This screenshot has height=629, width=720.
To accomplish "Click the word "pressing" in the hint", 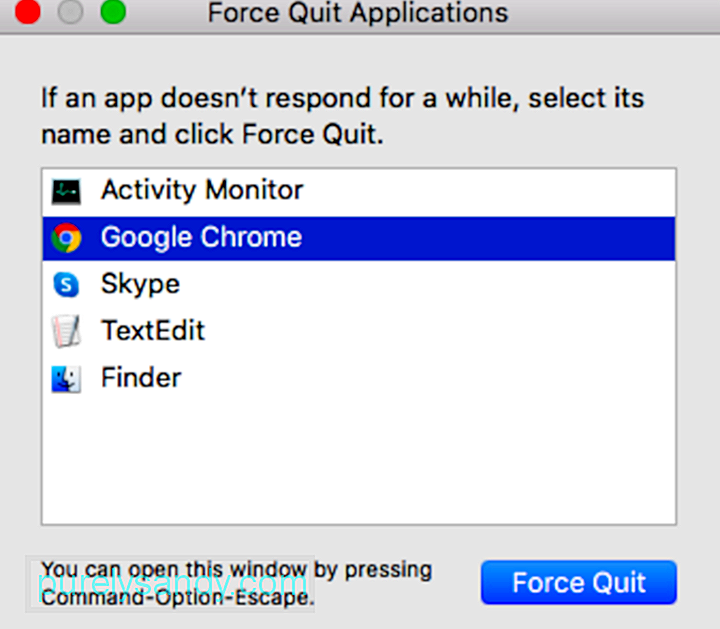I will (388, 571).
